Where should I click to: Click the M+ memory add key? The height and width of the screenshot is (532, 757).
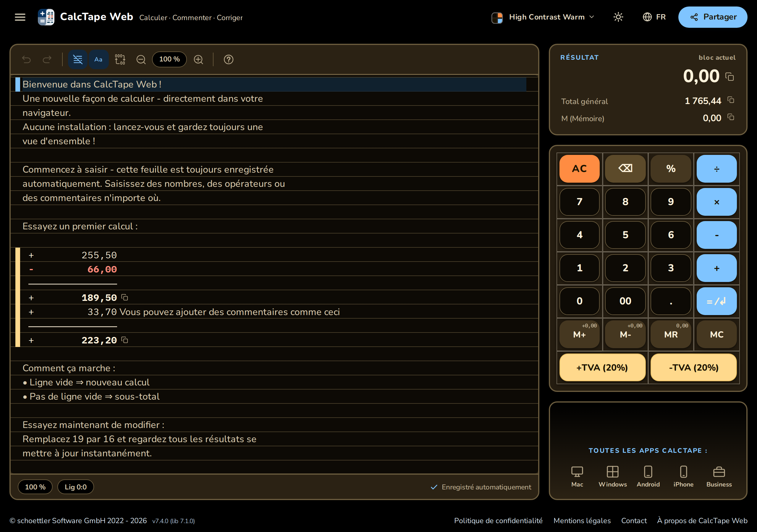click(x=579, y=334)
